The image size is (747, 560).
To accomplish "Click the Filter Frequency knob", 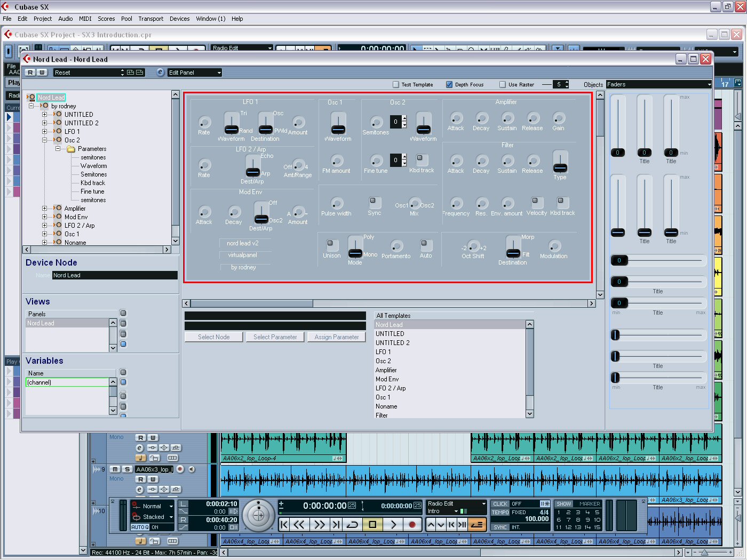I will [456, 203].
